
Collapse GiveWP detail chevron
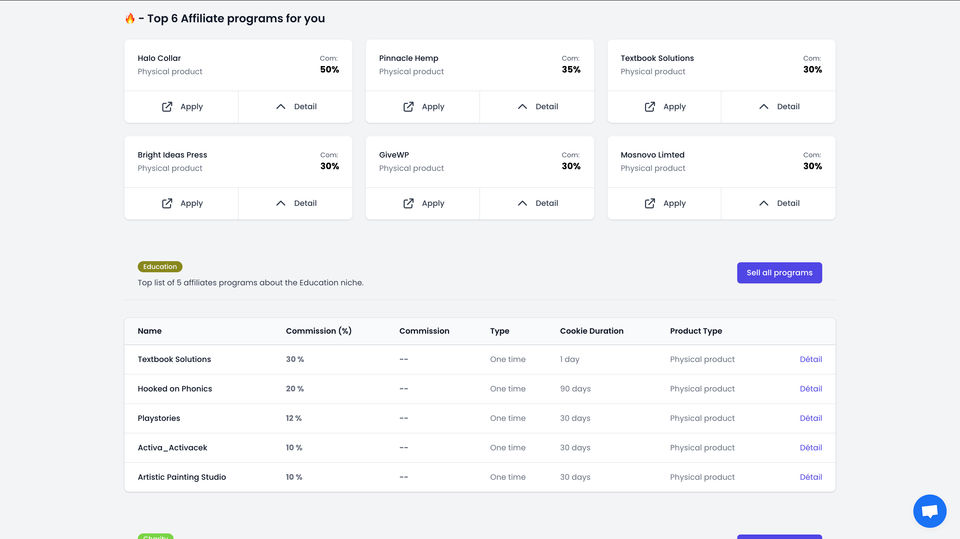pos(522,203)
